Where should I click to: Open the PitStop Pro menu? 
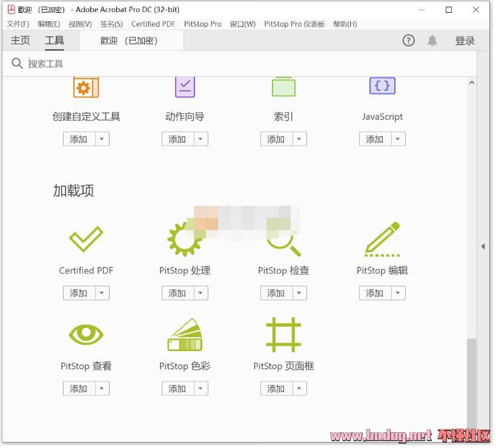click(203, 24)
